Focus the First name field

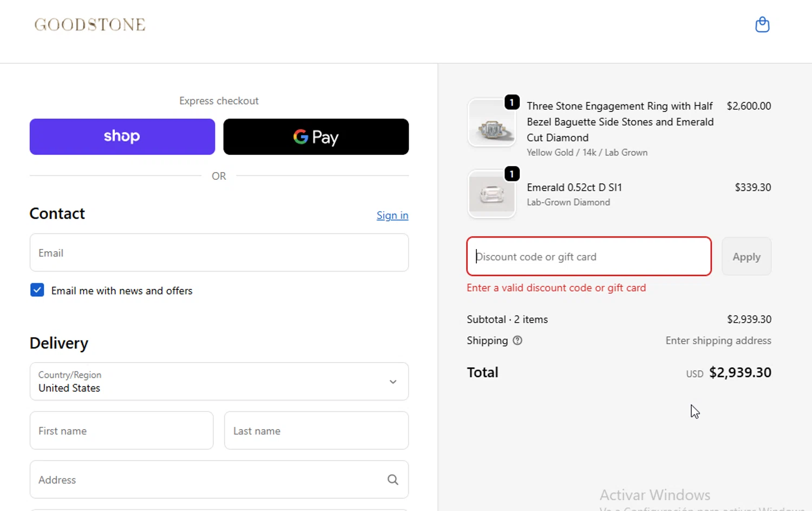click(122, 431)
